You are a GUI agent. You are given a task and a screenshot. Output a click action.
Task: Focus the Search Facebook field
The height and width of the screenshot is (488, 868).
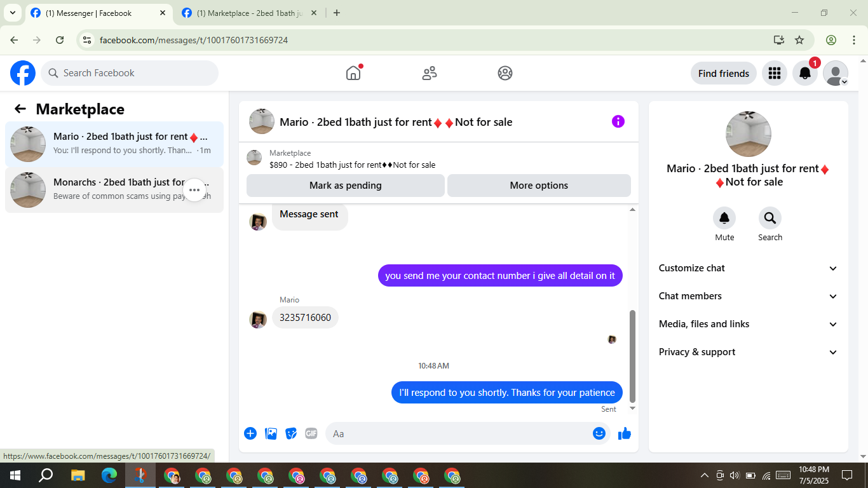coord(130,73)
